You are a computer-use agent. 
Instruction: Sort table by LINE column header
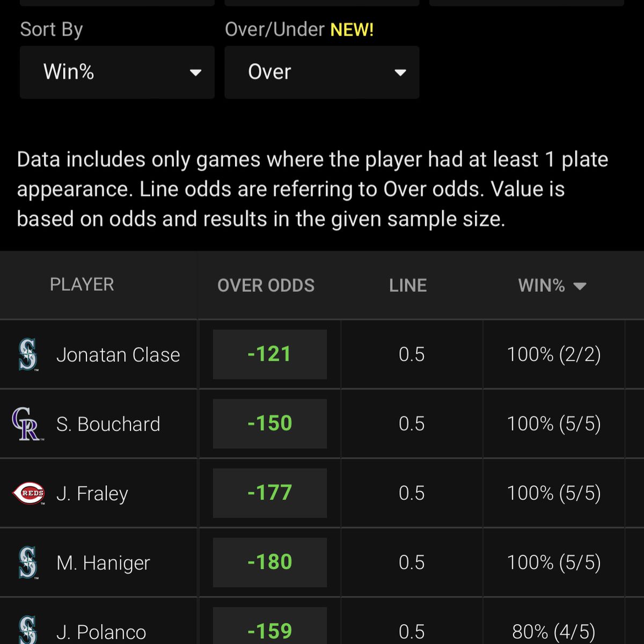click(x=408, y=286)
